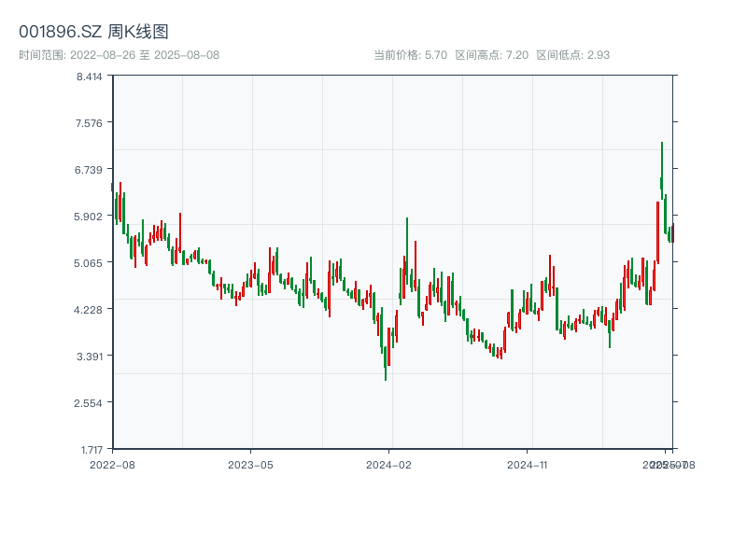
Task: Click the x-axis label 2024-11
Action: point(527,465)
